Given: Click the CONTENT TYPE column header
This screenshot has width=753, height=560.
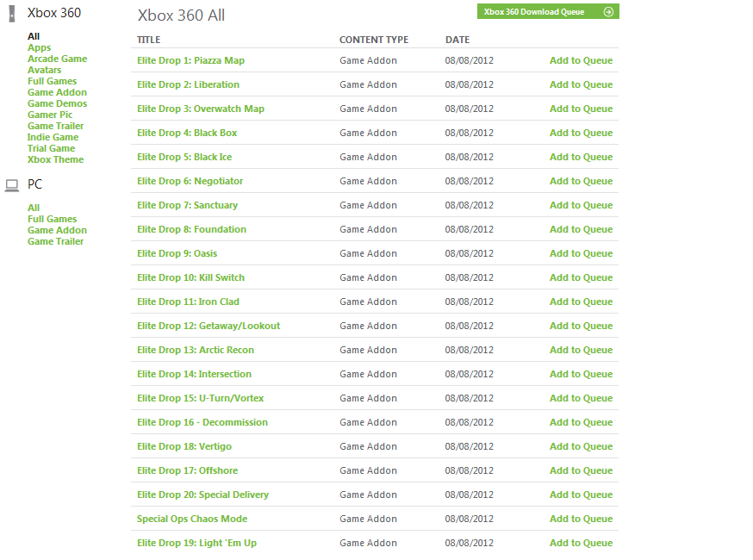Looking at the screenshot, I should click(374, 40).
